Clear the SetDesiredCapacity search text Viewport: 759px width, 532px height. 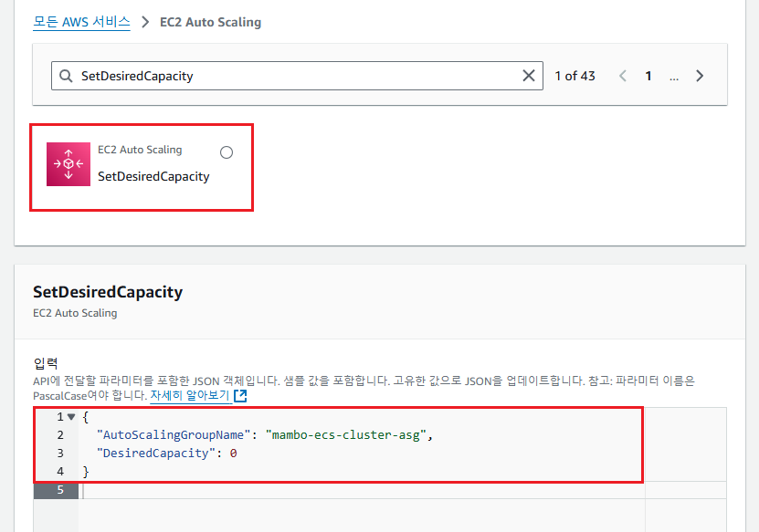point(529,76)
